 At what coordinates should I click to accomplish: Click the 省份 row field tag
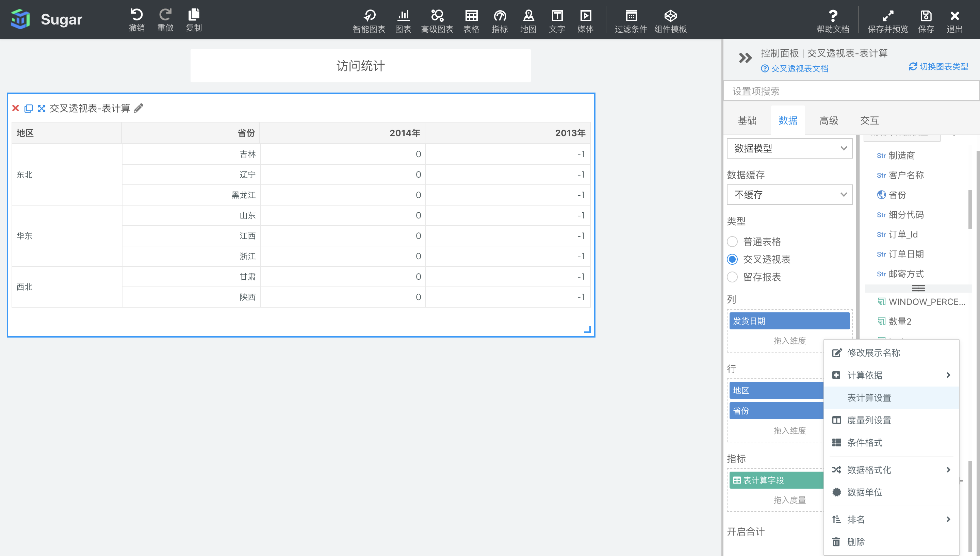coord(776,411)
